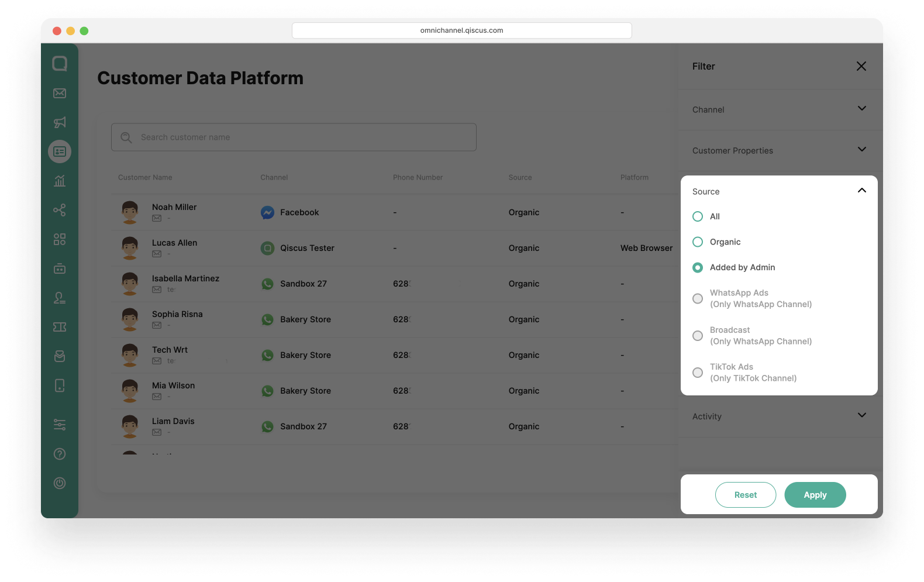Click the Phone Number column header

point(418,178)
